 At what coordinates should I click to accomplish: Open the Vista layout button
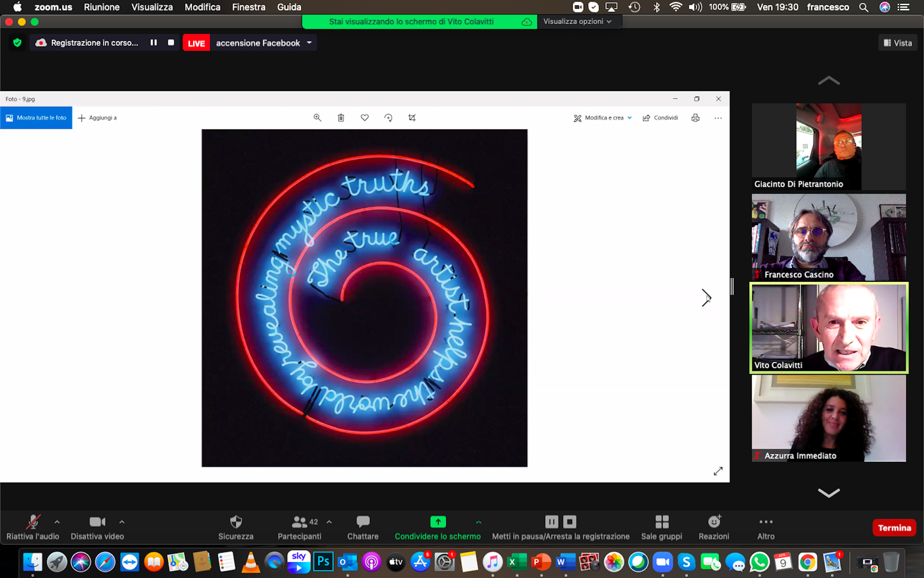[898, 43]
